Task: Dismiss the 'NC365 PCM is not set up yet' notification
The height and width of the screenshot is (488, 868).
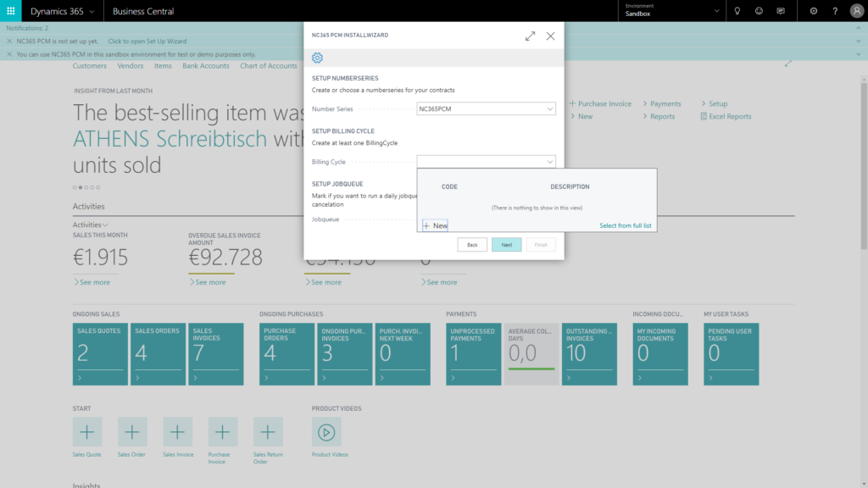Action: point(9,41)
